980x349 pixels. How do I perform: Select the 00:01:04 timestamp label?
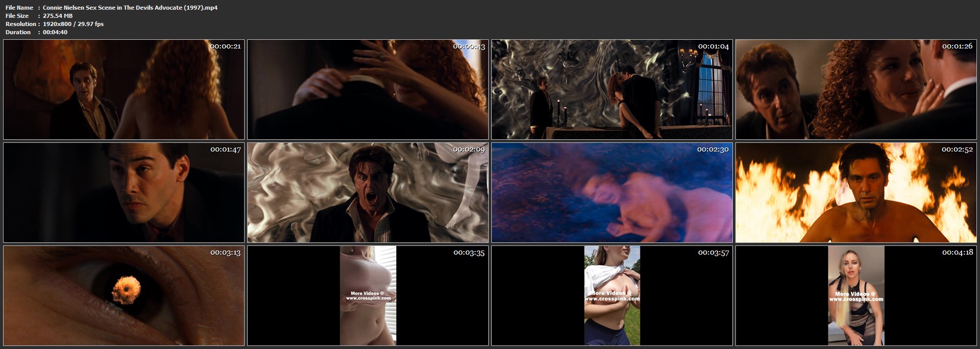pos(713,46)
